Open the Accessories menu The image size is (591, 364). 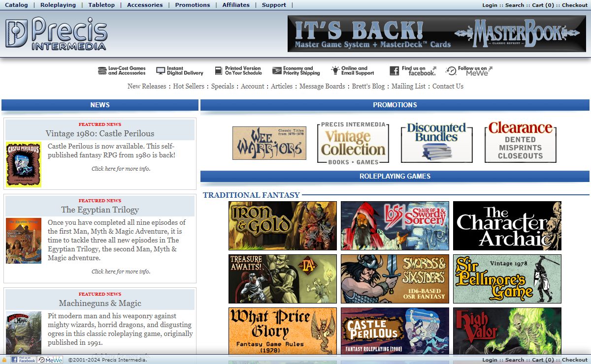pos(145,5)
